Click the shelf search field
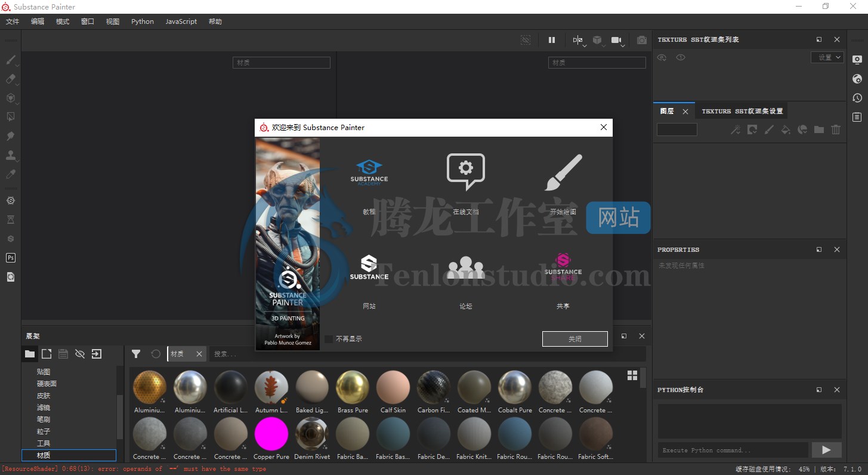868x475 pixels. point(427,354)
